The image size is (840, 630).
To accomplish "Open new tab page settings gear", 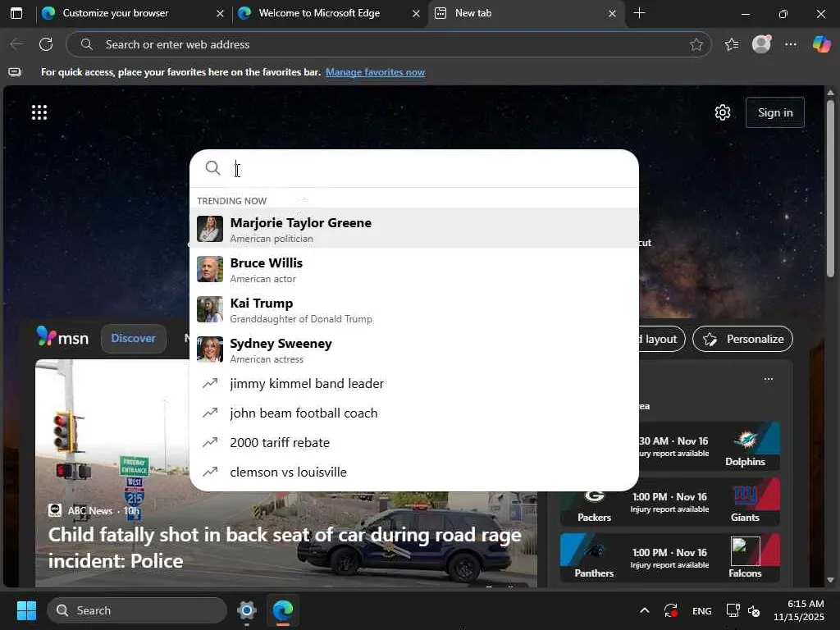I will tap(722, 112).
